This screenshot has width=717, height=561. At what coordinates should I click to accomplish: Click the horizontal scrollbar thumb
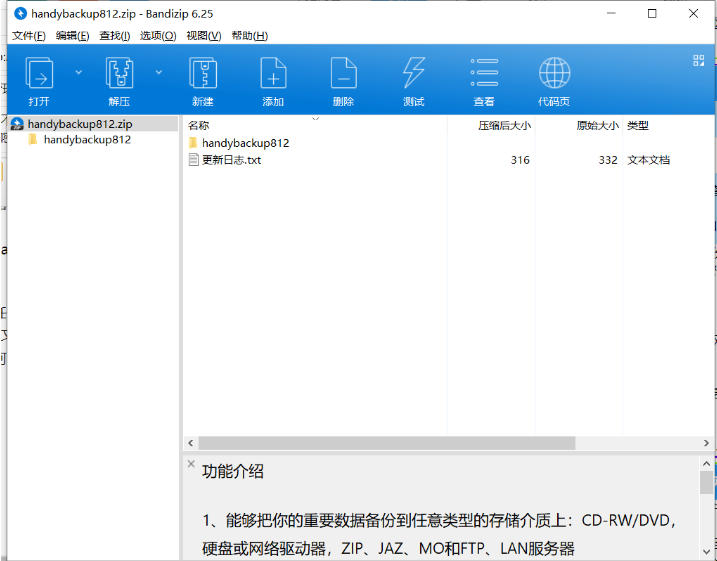387,443
